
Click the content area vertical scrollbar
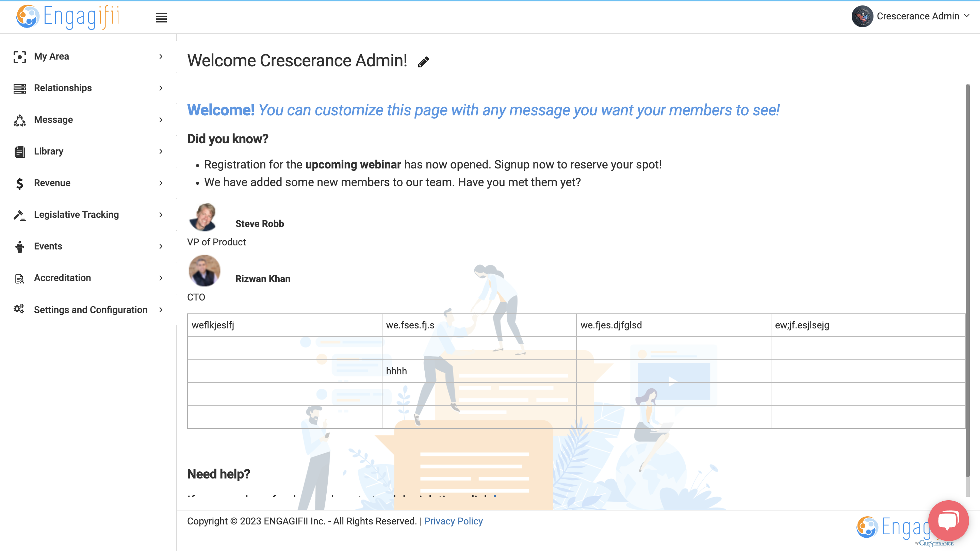pyautogui.click(x=967, y=280)
